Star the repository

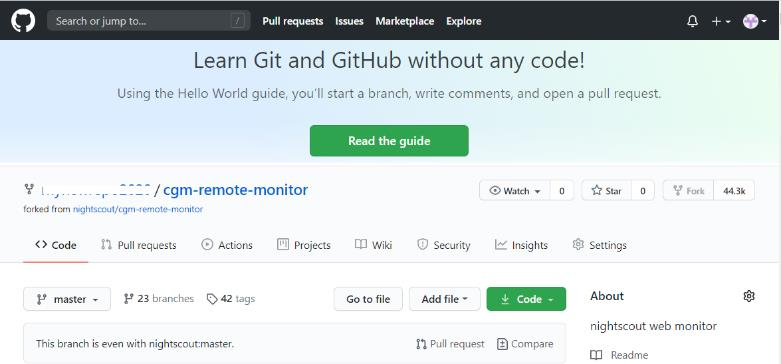[x=606, y=191]
